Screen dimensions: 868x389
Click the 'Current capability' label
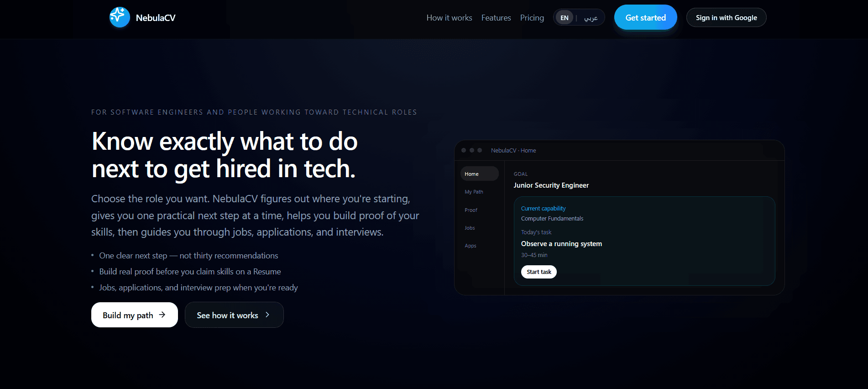point(544,208)
